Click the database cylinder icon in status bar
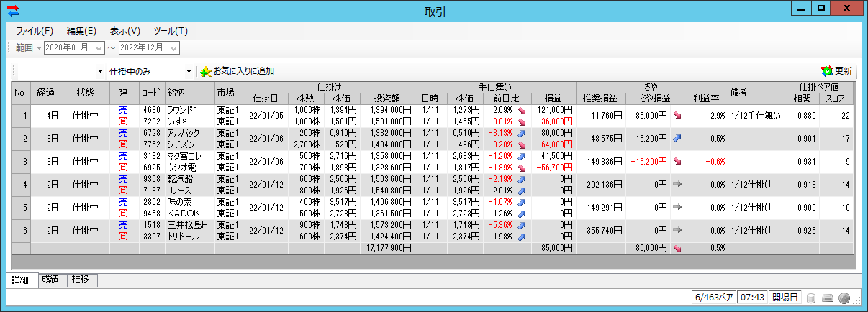 coord(811,298)
